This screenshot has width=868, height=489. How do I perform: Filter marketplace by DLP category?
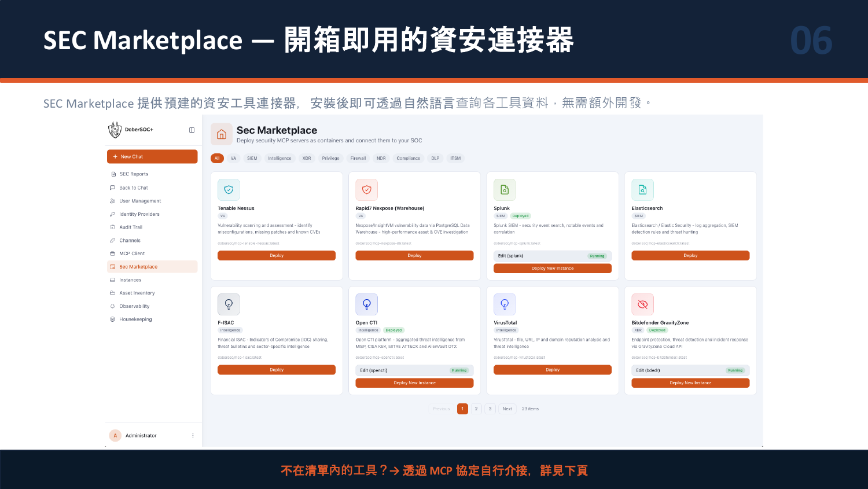point(435,158)
